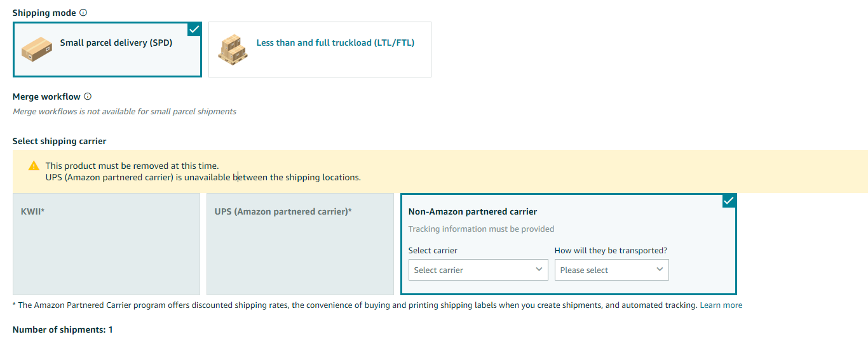This screenshot has height=339, width=868.
Task: Click the Shipping mode info icon
Action: coord(84,13)
